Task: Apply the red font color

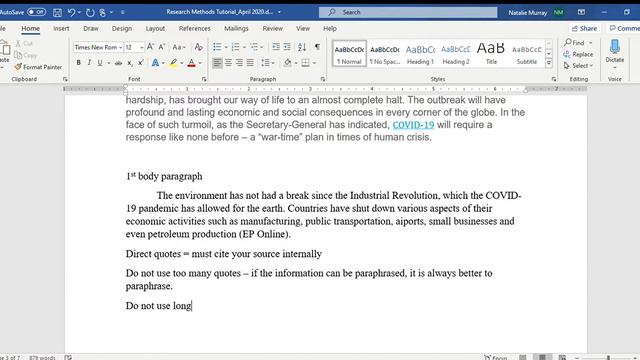Action: coord(191,63)
